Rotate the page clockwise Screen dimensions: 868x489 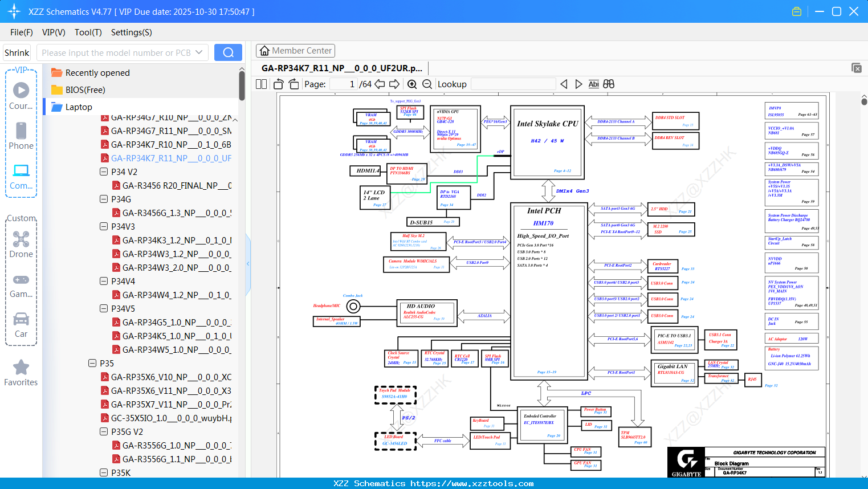pos(294,84)
